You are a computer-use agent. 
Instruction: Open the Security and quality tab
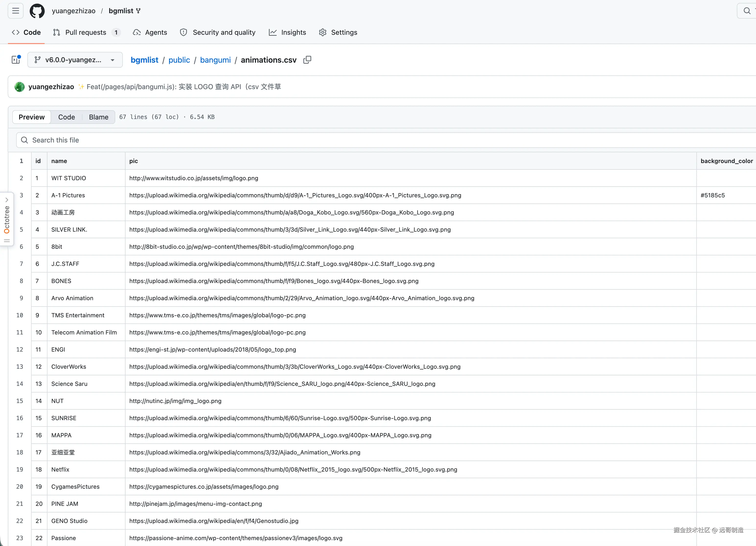[x=218, y=32]
